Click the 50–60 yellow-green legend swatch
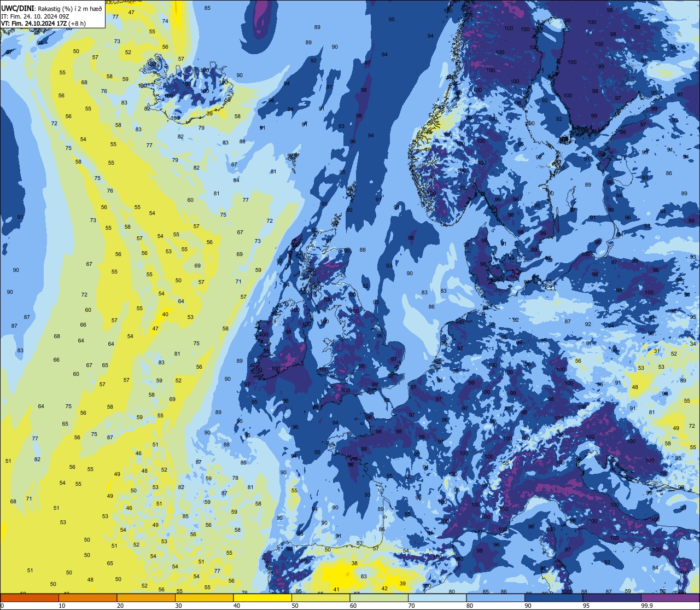Image resolution: width=700 pixels, height=610 pixels. click(x=320, y=597)
